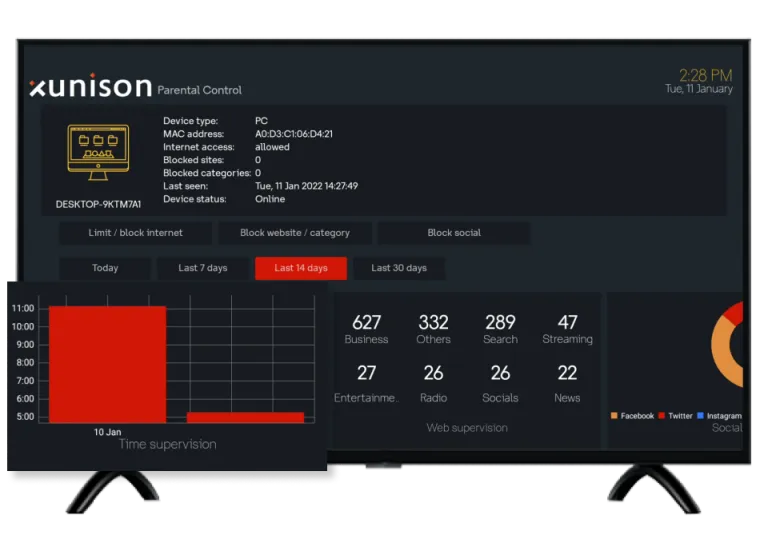Viewport: 768px width, 559px height.
Task: Click the Internet access allowed value
Action: pyautogui.click(x=272, y=147)
